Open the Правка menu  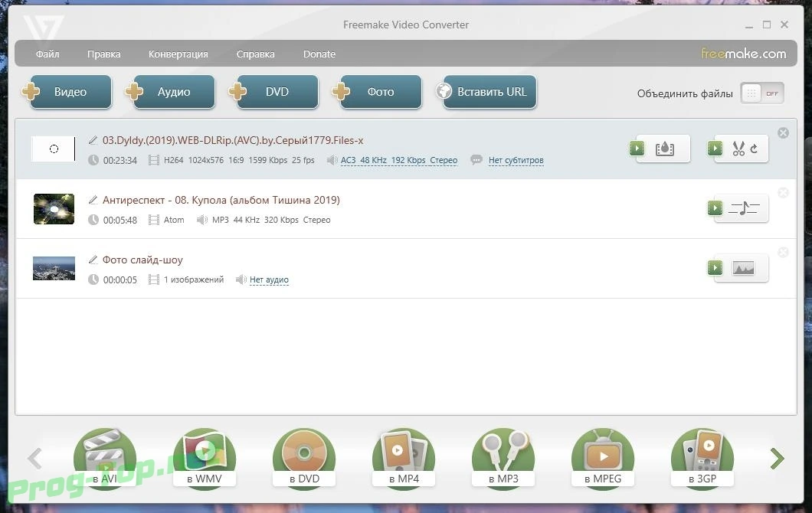103,54
